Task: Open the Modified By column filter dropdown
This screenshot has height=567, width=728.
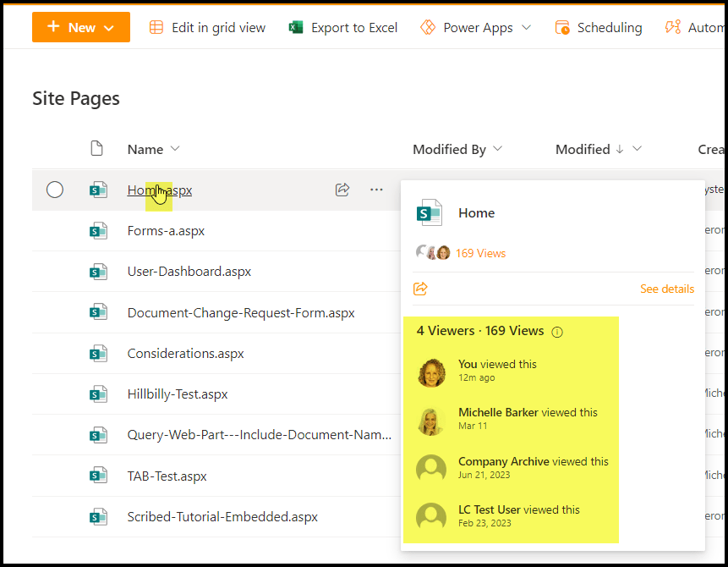Action: (x=497, y=149)
